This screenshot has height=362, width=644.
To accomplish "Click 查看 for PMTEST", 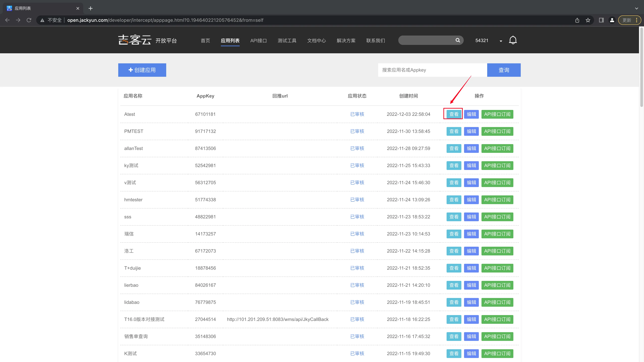I will tap(454, 131).
